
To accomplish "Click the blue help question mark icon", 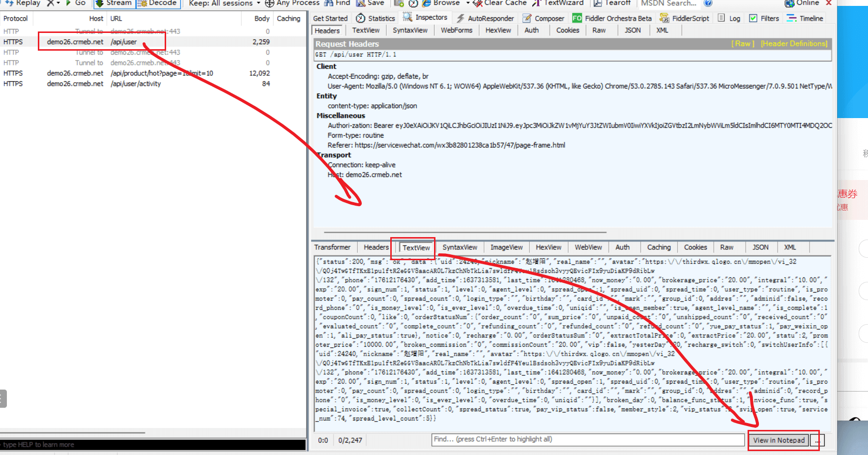I will click(x=708, y=3).
